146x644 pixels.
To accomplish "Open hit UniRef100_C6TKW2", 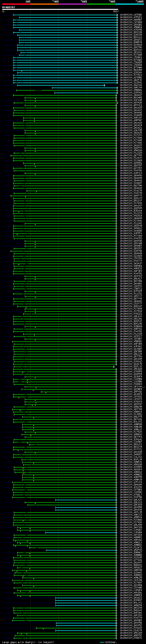I will click(131, 15).
